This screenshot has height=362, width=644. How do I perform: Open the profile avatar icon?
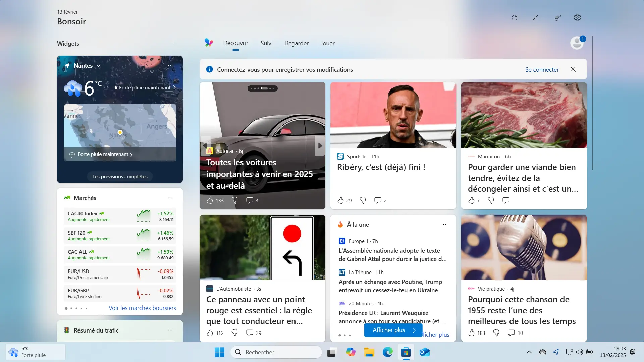tap(577, 43)
